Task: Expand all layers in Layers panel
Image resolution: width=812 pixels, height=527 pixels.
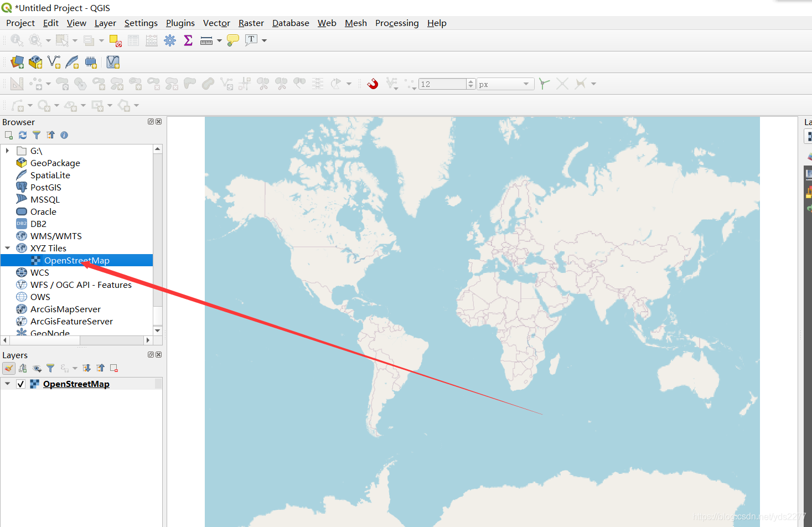Action: (x=87, y=368)
